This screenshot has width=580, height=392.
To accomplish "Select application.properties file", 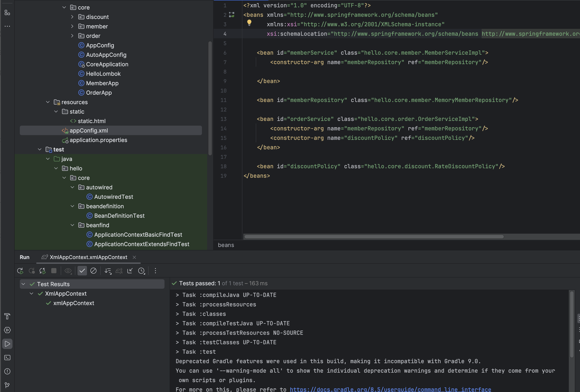I will (x=98, y=140).
